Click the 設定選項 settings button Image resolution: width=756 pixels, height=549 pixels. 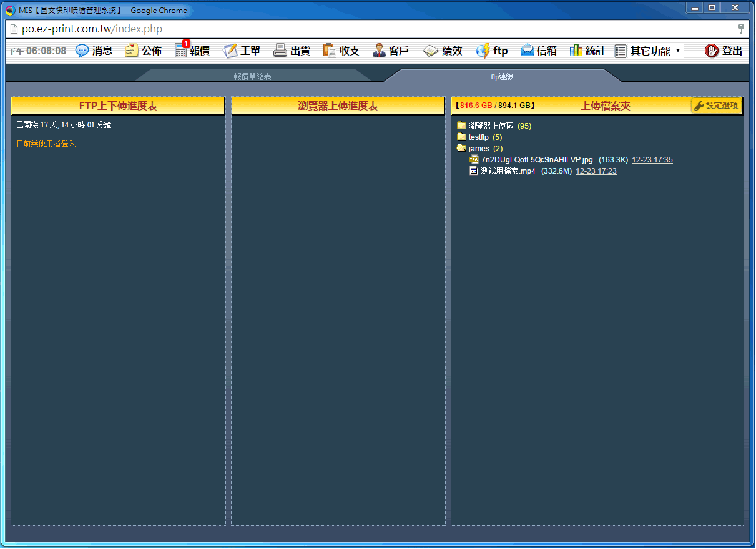pos(716,106)
